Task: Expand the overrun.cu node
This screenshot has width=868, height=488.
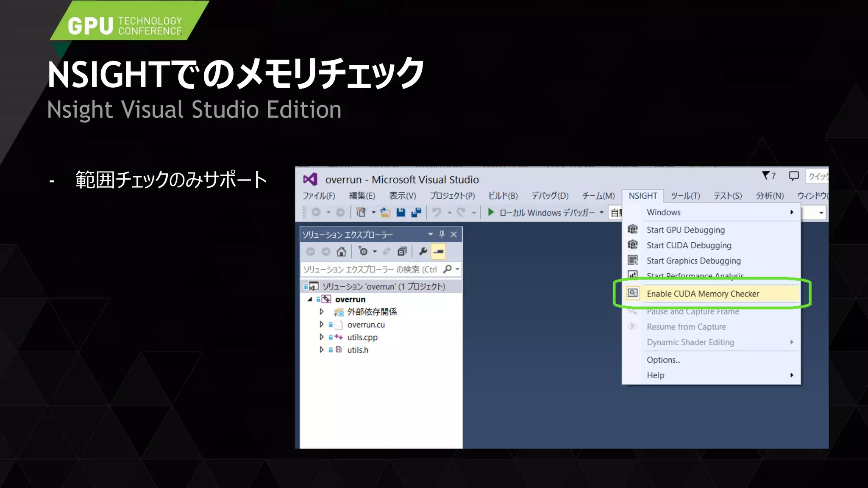Action: [322, 324]
